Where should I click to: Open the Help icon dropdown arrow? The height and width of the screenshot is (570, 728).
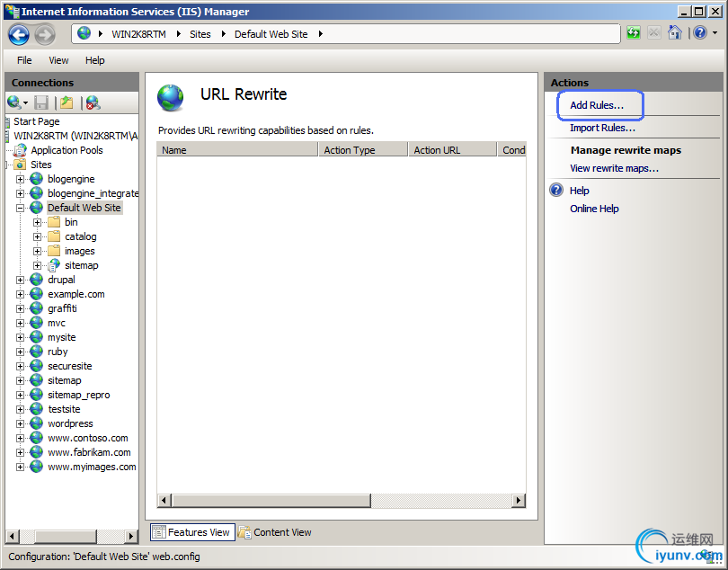[x=715, y=33]
